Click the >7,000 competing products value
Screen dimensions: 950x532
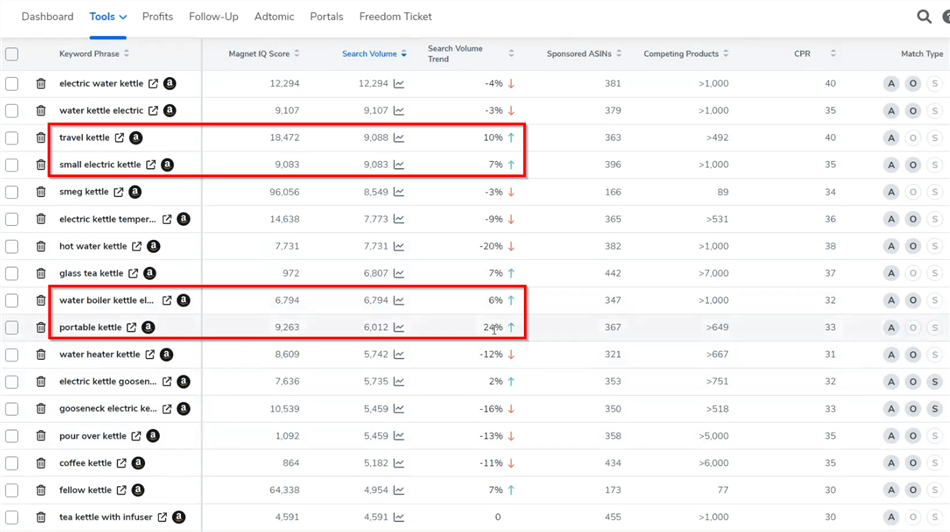pos(713,273)
